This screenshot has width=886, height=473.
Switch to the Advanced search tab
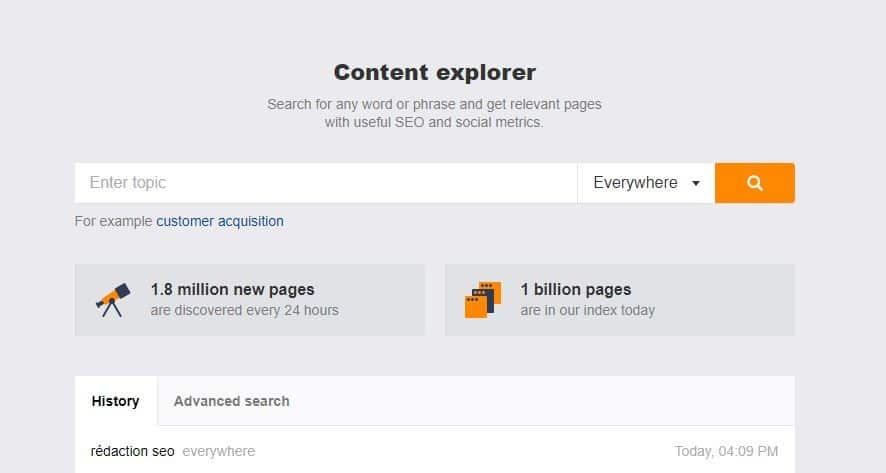232,401
